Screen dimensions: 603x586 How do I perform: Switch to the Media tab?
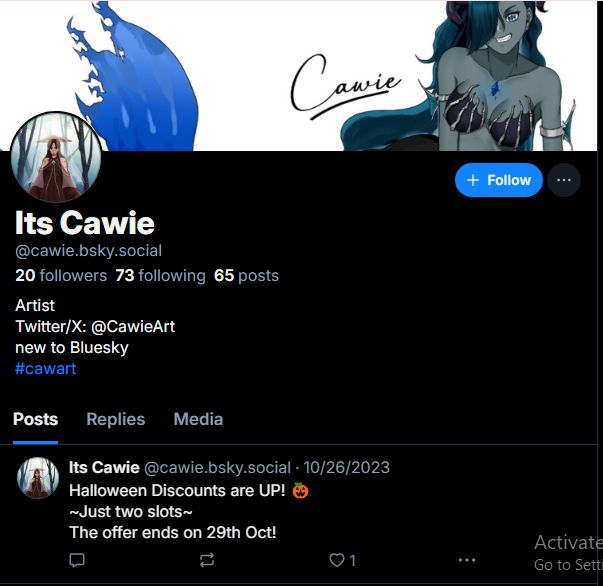click(x=198, y=419)
